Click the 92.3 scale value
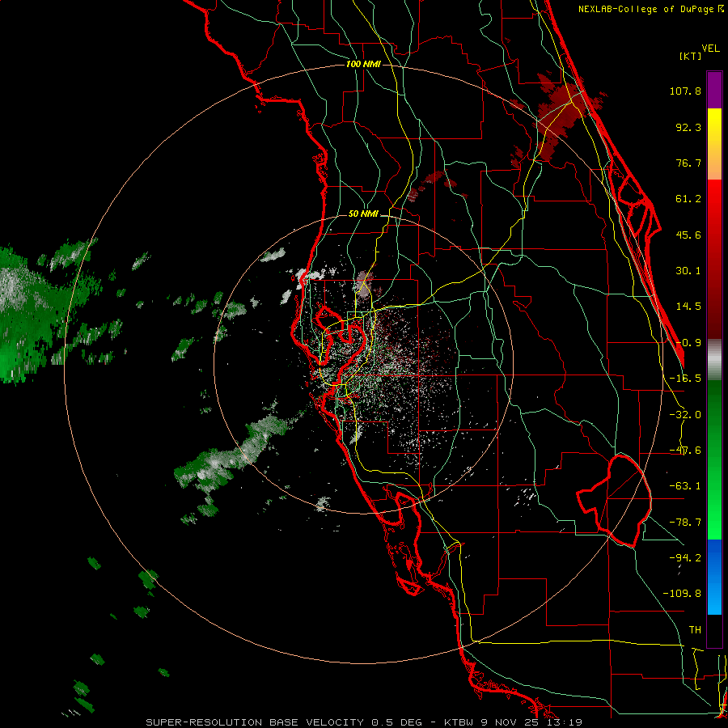Viewport: 728px width, 728px height. [x=688, y=127]
